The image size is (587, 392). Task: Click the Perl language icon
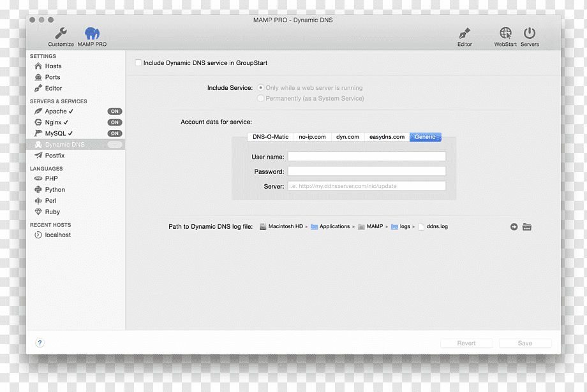pyautogui.click(x=38, y=201)
